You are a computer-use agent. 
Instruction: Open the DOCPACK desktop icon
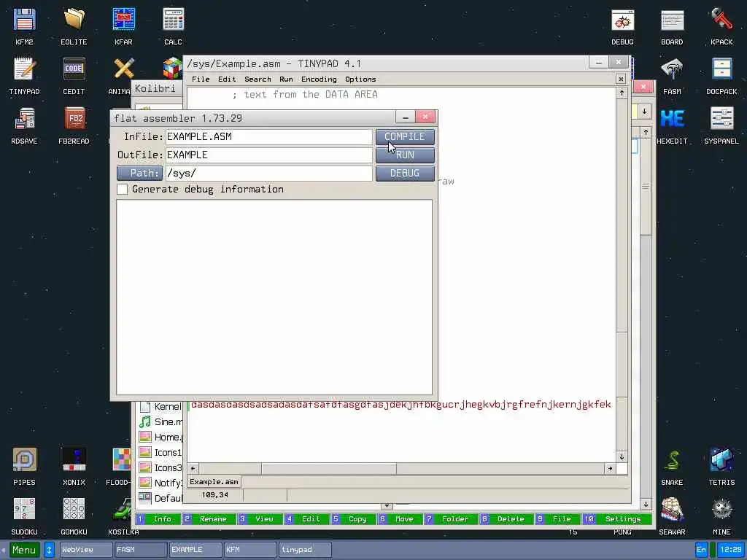(721, 76)
